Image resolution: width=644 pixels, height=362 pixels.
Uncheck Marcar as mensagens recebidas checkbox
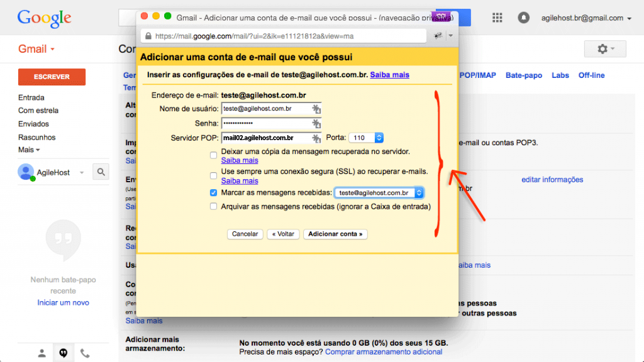click(x=214, y=193)
